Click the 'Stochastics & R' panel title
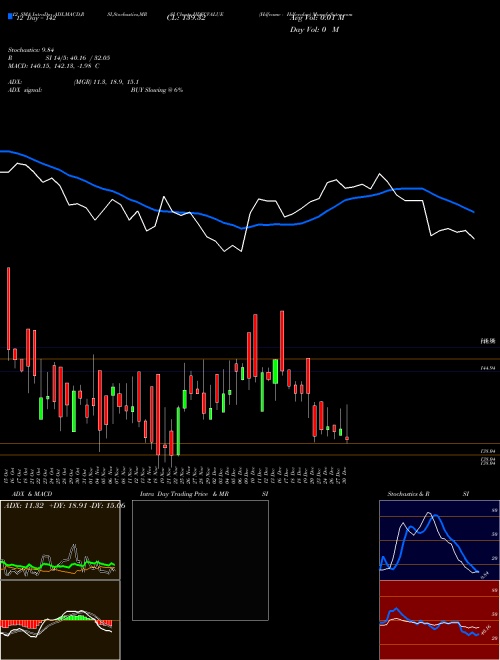 (x=408, y=494)
